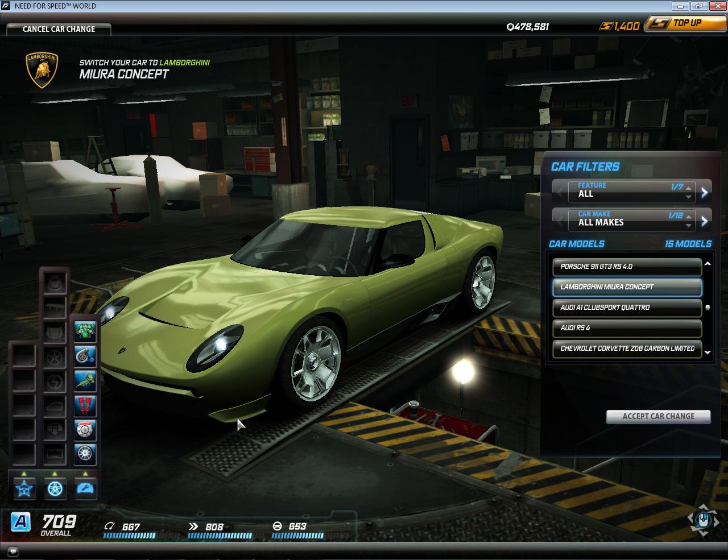The height and width of the screenshot is (560, 728).
Task: Click the empty spoiler aftermarket slot
Action: point(55,307)
